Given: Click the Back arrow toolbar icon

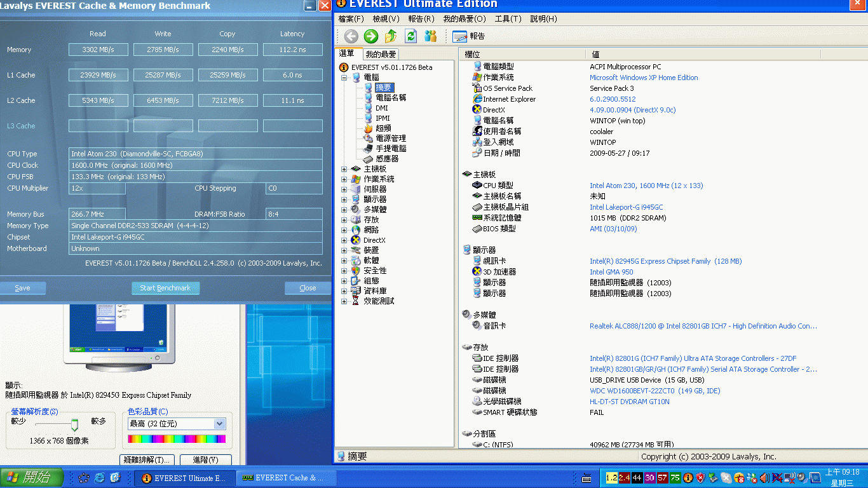Looking at the screenshot, I should [351, 36].
